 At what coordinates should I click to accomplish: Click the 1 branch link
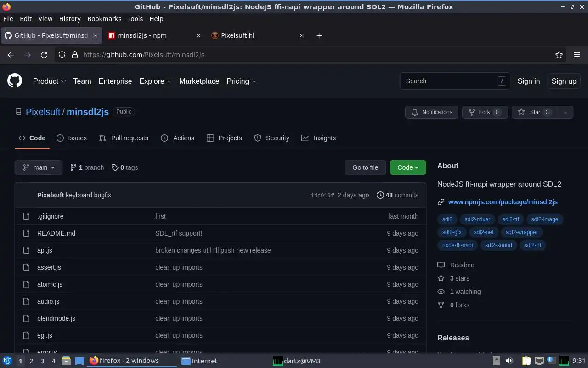click(87, 167)
